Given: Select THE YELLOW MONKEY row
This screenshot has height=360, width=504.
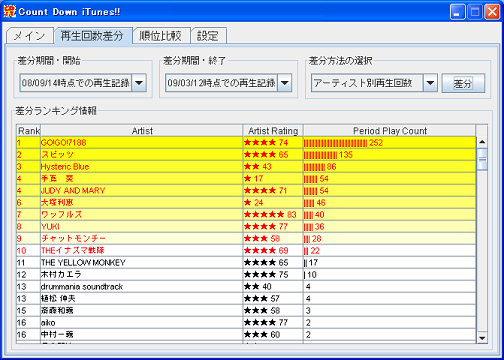Looking at the screenshot, I should click(x=246, y=263).
